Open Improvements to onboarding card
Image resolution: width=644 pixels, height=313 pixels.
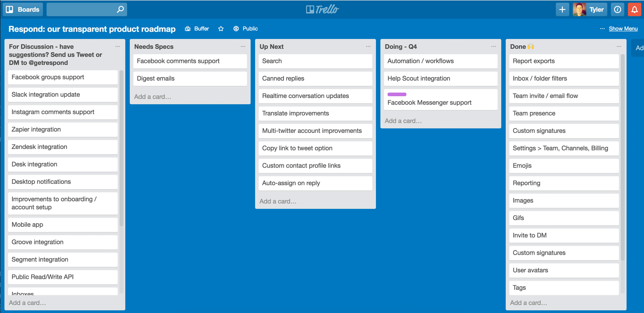click(x=63, y=203)
